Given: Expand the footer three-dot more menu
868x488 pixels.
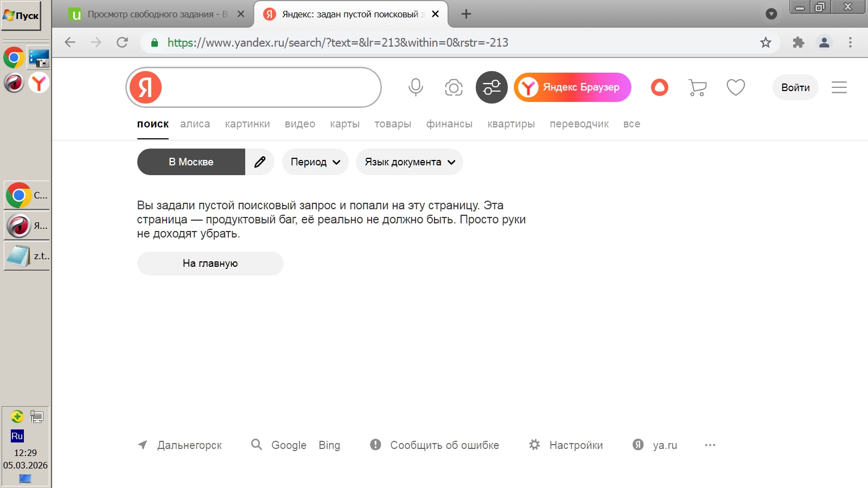Looking at the screenshot, I should (x=710, y=445).
